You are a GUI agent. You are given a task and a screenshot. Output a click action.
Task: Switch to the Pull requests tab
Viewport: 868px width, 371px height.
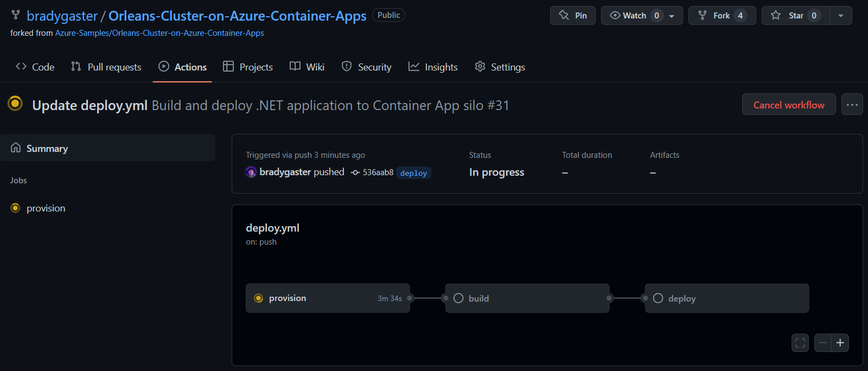[106, 67]
